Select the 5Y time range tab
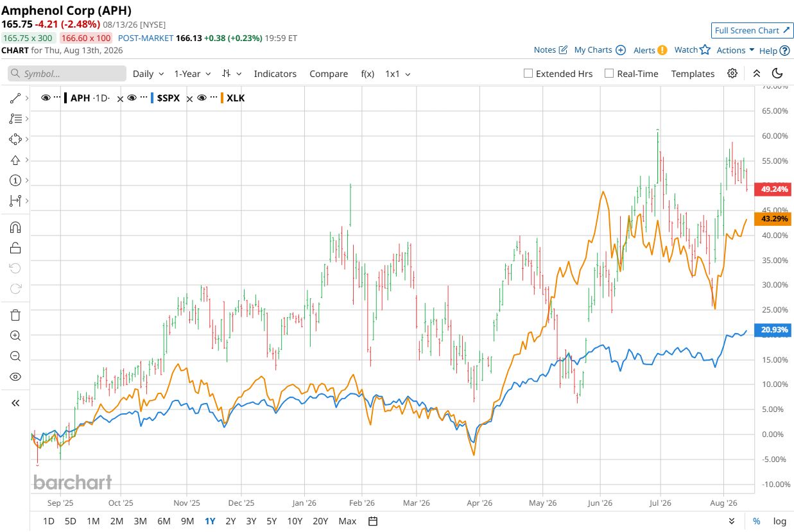Screen dimensions: 794x532 tap(272, 521)
